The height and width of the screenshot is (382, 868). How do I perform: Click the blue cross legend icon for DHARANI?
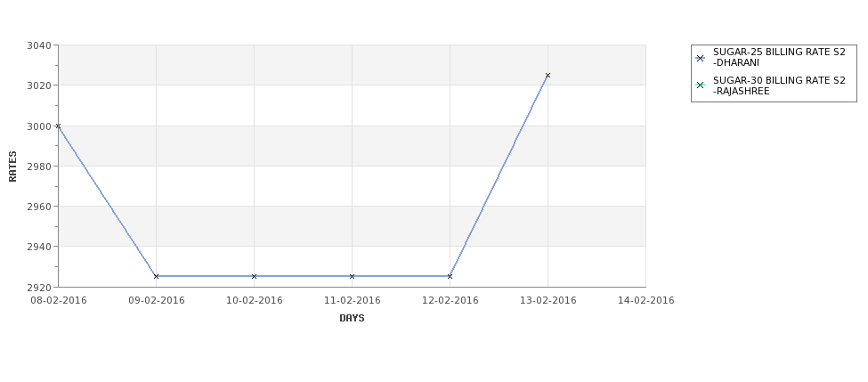[x=701, y=58]
